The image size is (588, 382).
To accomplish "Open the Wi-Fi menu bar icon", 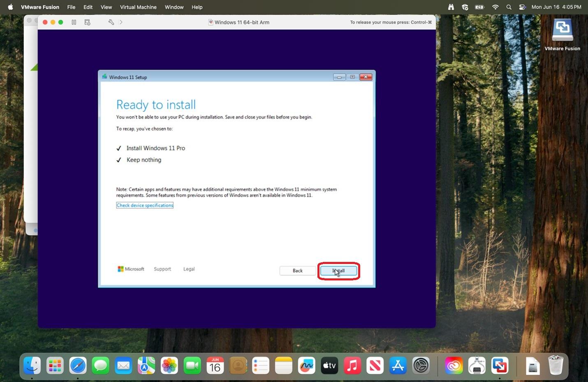I will point(495,7).
